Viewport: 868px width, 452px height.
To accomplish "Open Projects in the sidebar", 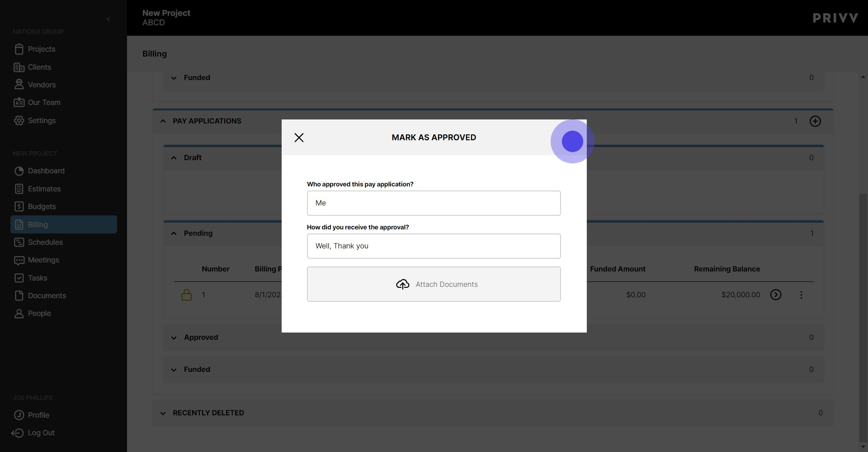I will 41,49.
